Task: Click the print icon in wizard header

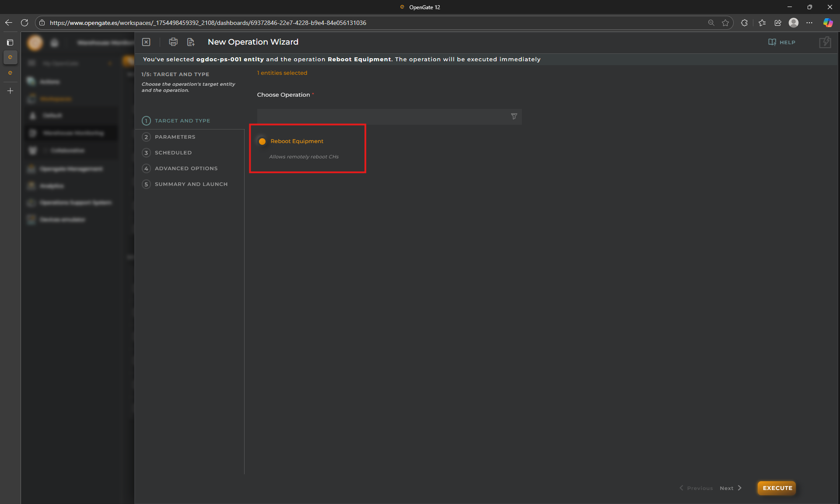Action: 173,42
